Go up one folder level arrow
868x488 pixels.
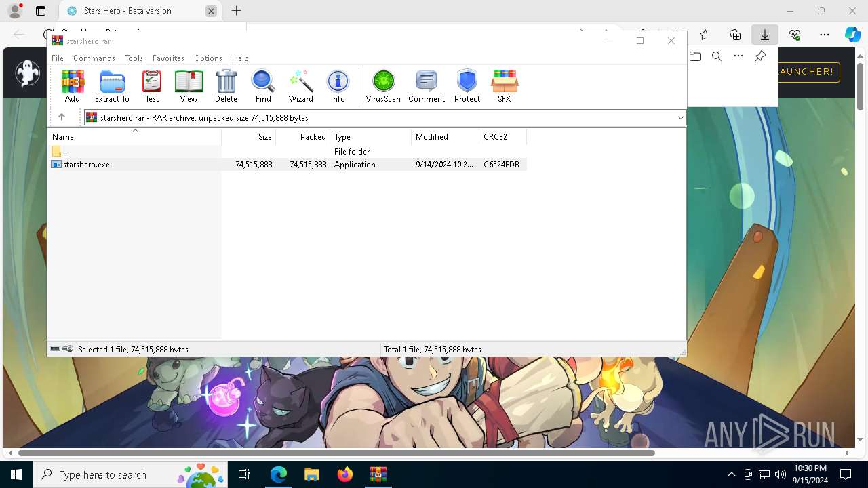click(62, 117)
